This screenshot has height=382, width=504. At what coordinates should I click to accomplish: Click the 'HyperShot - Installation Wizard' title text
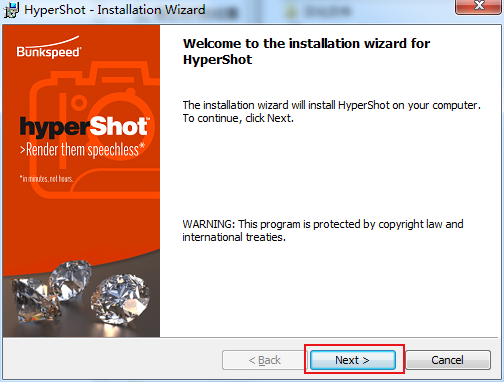pyautogui.click(x=115, y=10)
